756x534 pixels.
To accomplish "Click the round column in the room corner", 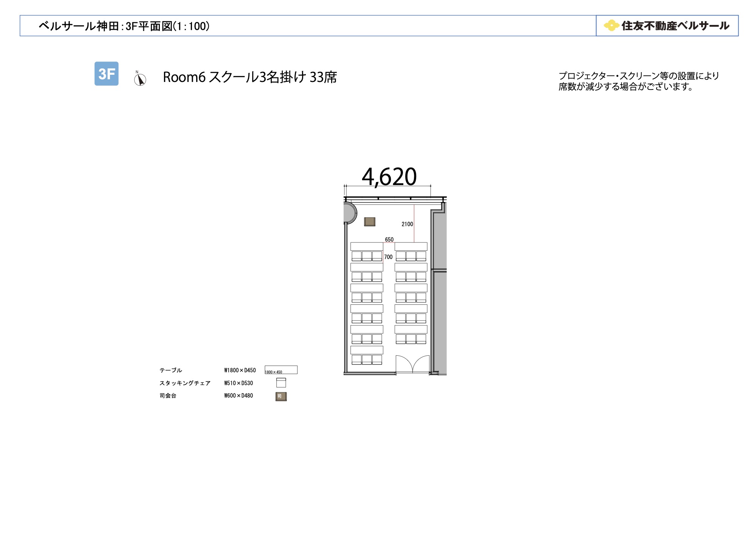I will (350, 213).
